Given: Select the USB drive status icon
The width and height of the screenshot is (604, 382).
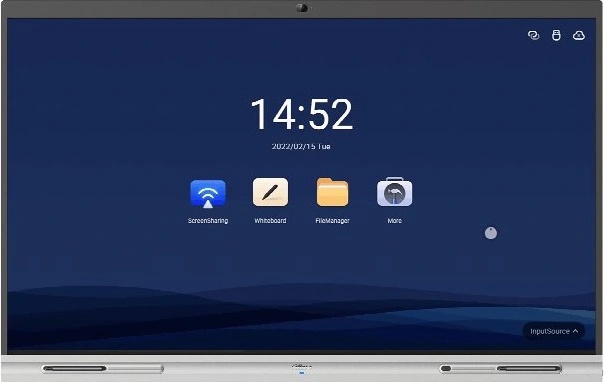Looking at the screenshot, I should point(556,35).
